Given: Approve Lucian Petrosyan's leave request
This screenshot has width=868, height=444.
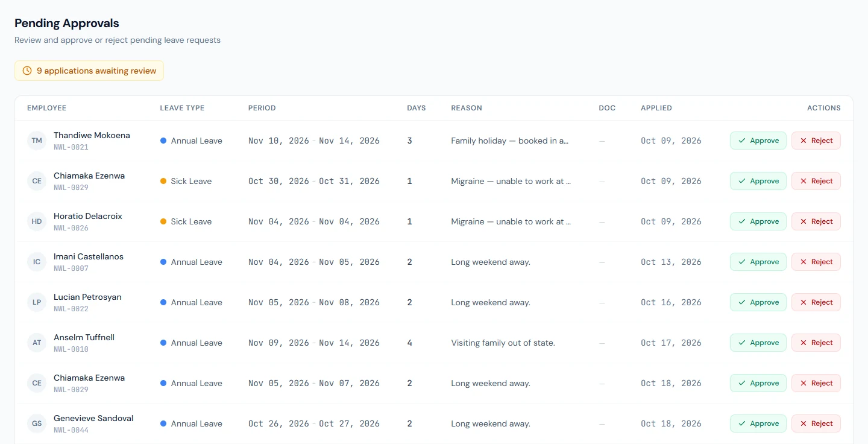Looking at the screenshot, I should (758, 302).
